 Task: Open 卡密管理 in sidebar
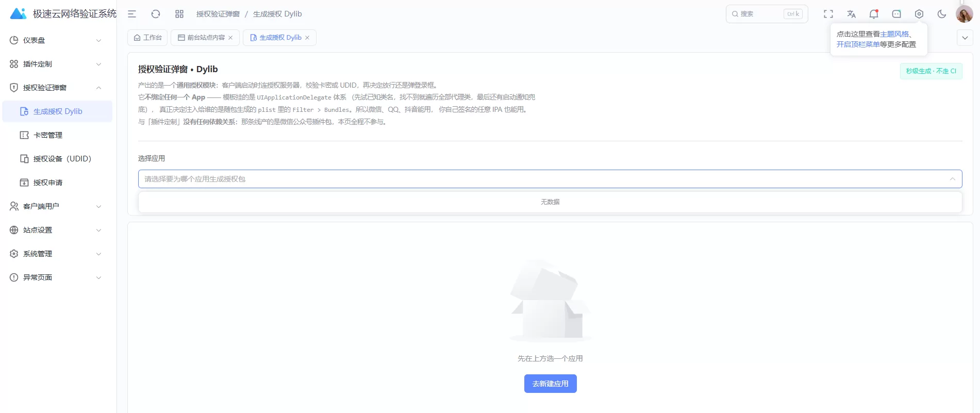point(57,135)
